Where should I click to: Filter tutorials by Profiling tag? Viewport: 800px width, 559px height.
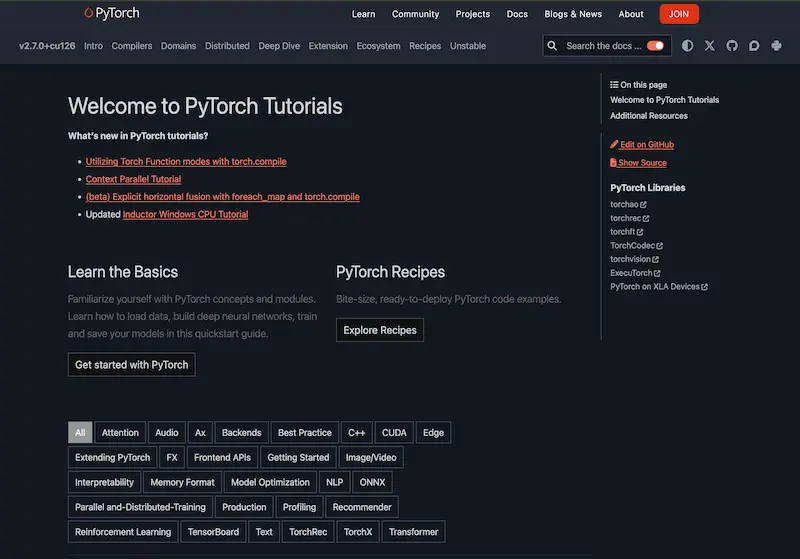click(299, 507)
